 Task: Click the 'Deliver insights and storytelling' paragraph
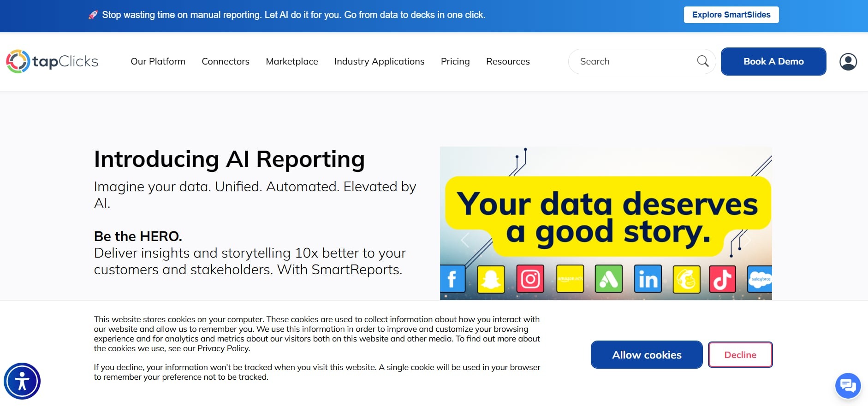tap(250, 261)
